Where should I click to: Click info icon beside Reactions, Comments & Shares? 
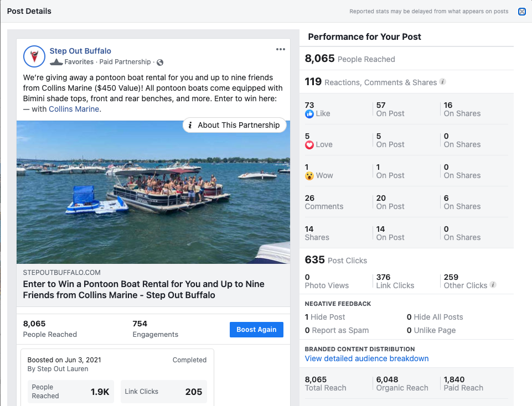(x=442, y=82)
